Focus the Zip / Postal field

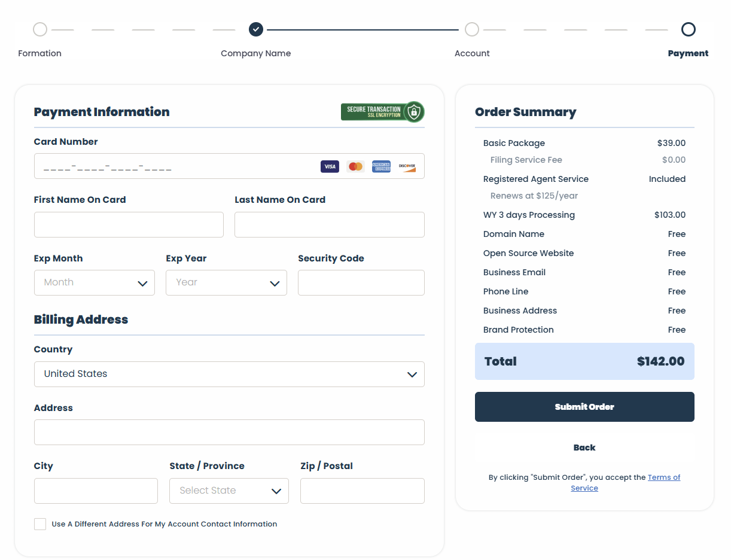363,491
